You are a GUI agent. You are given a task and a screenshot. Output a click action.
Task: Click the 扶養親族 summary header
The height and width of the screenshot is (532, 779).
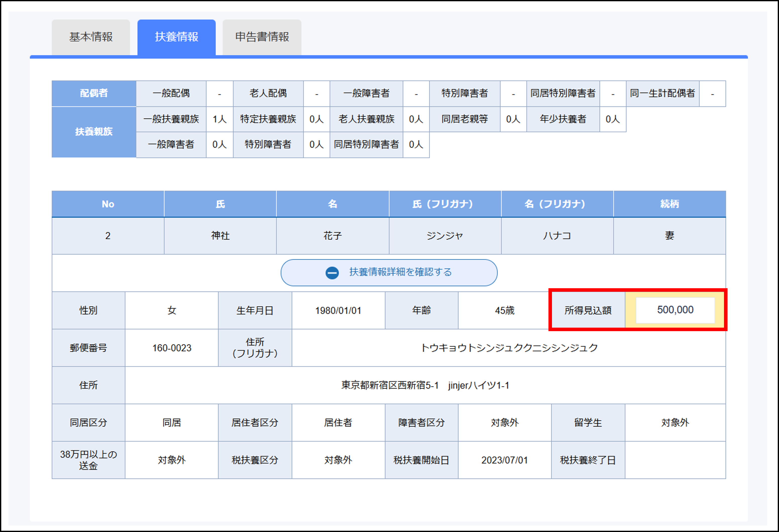pos(94,132)
